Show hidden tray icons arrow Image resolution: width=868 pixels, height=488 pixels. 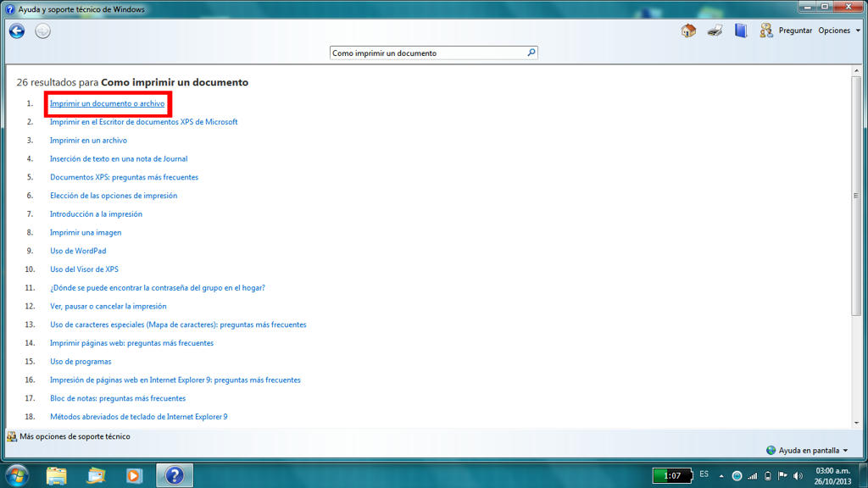pos(721,476)
